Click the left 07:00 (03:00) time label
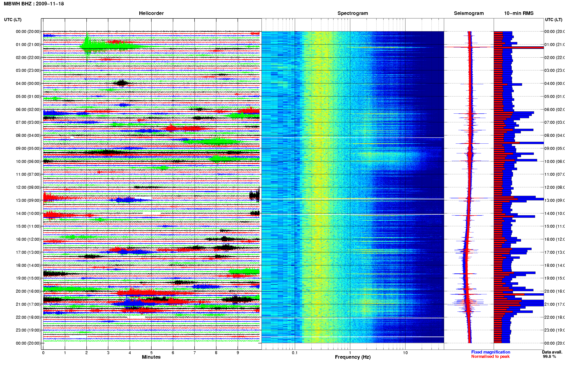 pos(28,122)
